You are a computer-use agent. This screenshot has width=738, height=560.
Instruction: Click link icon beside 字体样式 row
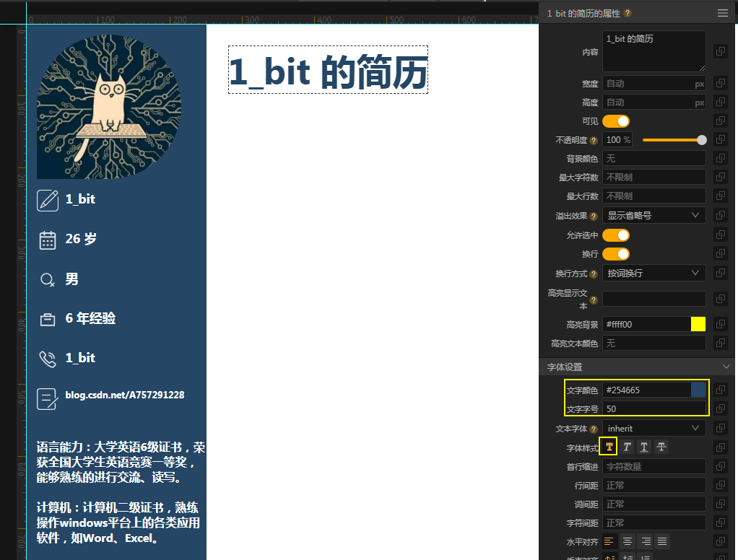720,447
